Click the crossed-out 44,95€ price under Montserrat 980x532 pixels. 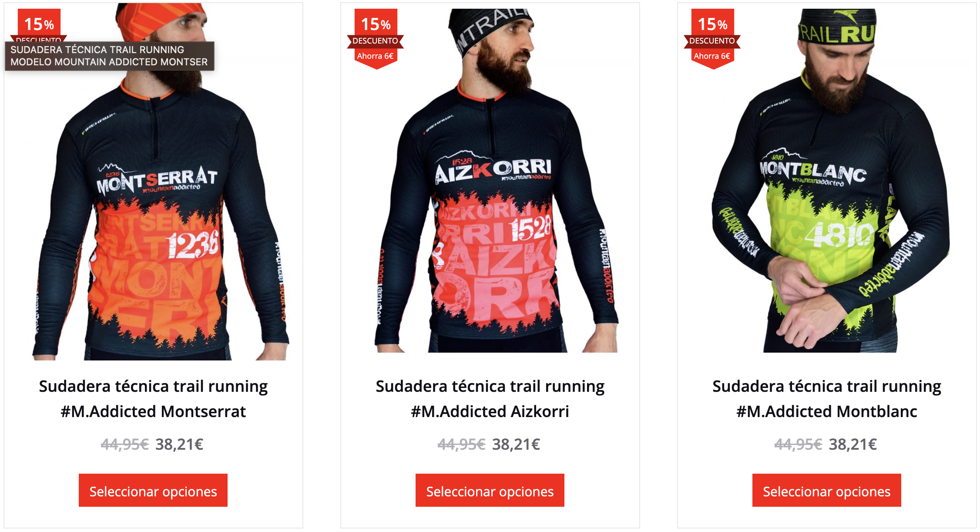click(125, 444)
